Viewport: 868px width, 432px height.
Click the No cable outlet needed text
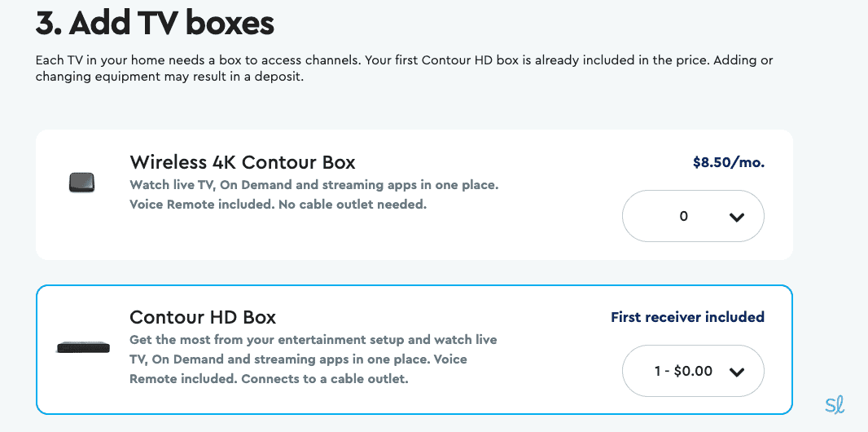(x=353, y=205)
